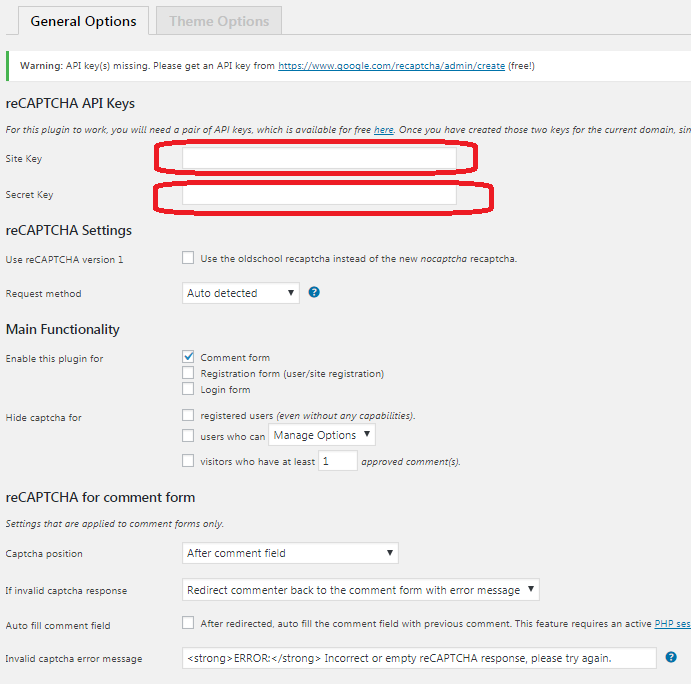This screenshot has width=691, height=684.
Task: Hide captcha for registered users checkbox
Action: click(188, 415)
